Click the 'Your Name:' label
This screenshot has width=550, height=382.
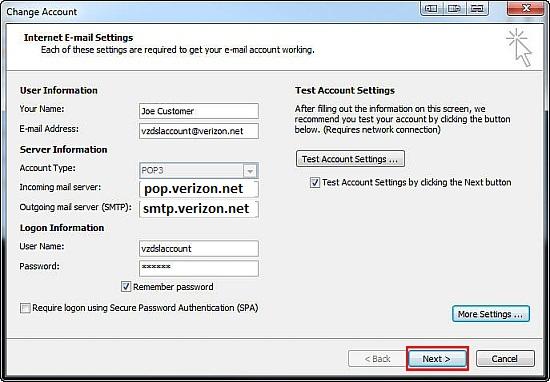click(42, 109)
